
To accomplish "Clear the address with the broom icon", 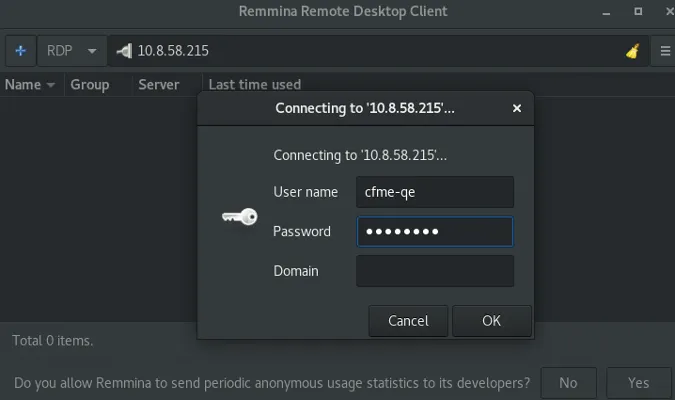I will pos(632,51).
